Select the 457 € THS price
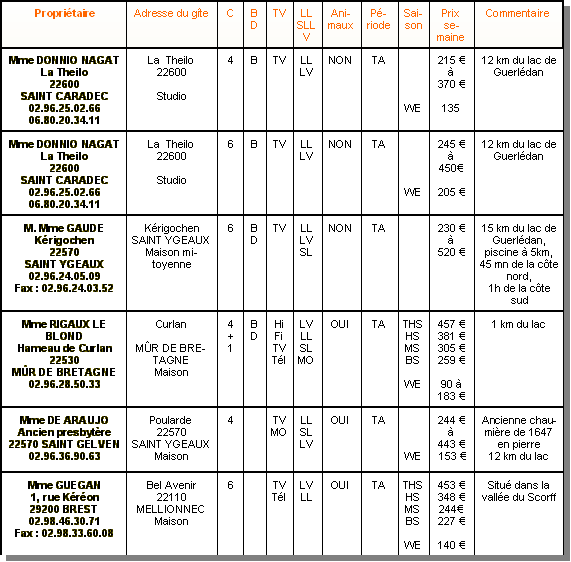 (x=451, y=324)
